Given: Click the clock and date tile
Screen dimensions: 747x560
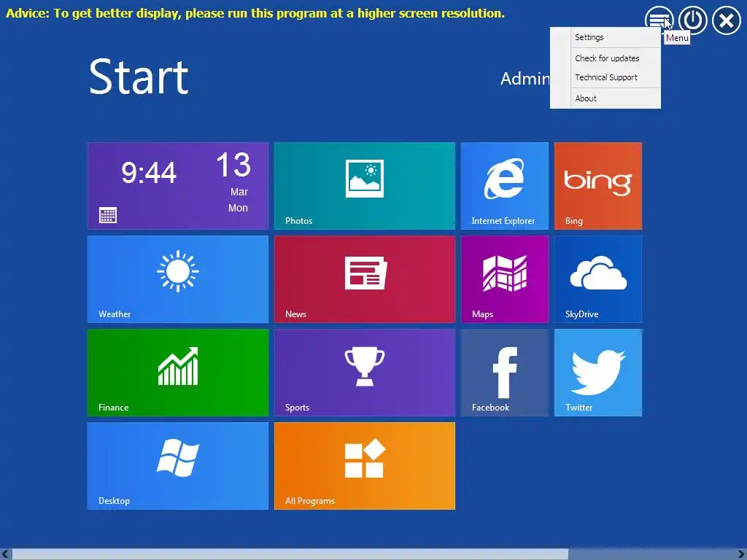Looking at the screenshot, I should point(178,186).
